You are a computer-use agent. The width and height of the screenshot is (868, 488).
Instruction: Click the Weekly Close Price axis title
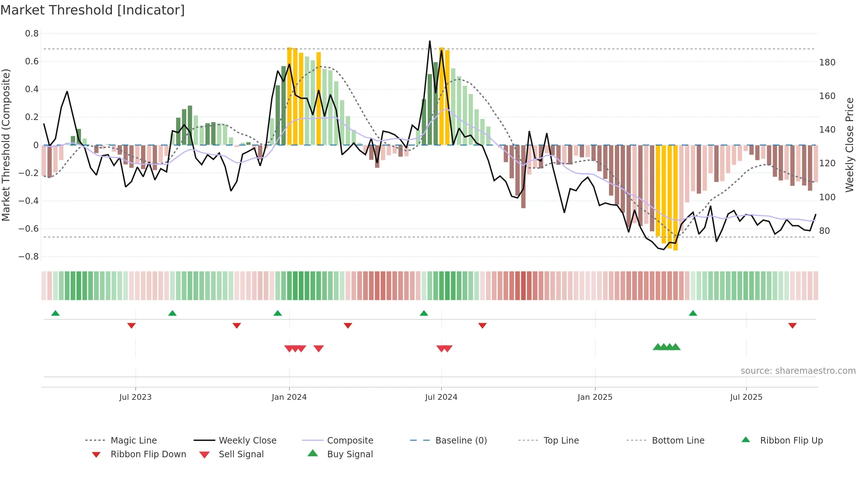[x=850, y=145]
